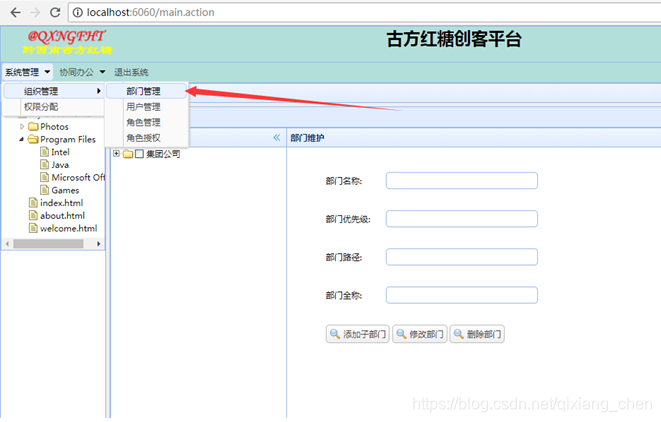Click the about.html file icon

[x=33, y=215]
